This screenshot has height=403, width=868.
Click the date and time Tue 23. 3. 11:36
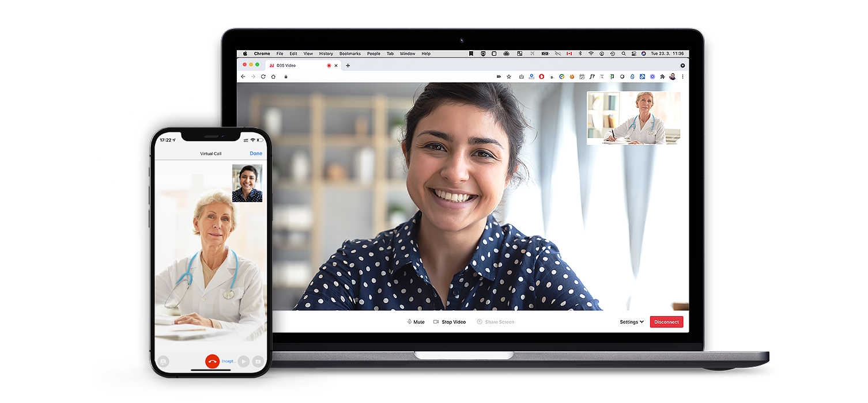click(x=667, y=54)
